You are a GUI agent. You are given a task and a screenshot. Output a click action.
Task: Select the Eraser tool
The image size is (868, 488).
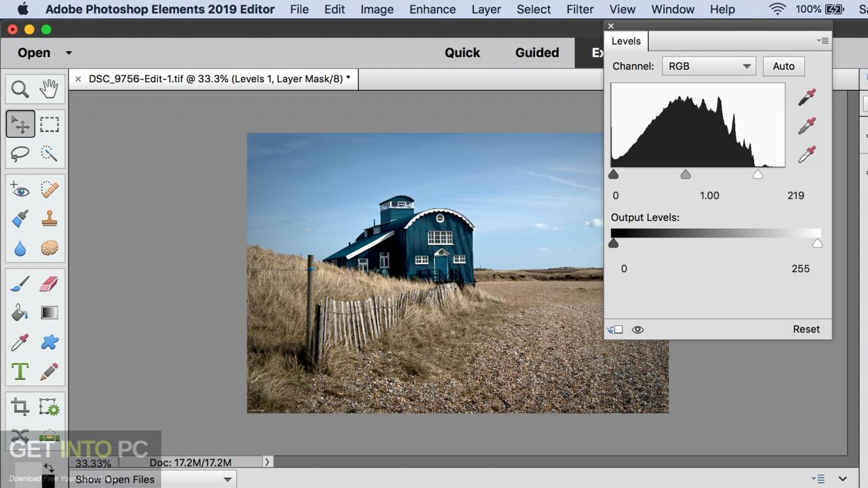49,284
